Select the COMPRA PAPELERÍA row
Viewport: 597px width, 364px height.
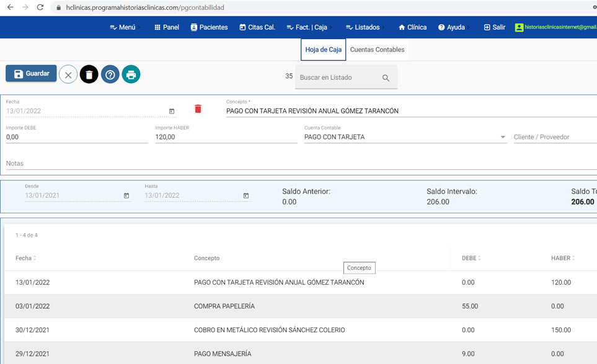pos(224,306)
